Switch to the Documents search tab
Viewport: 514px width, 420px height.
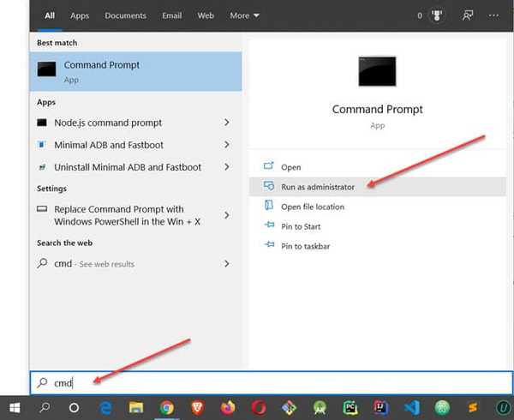pyautogui.click(x=125, y=15)
